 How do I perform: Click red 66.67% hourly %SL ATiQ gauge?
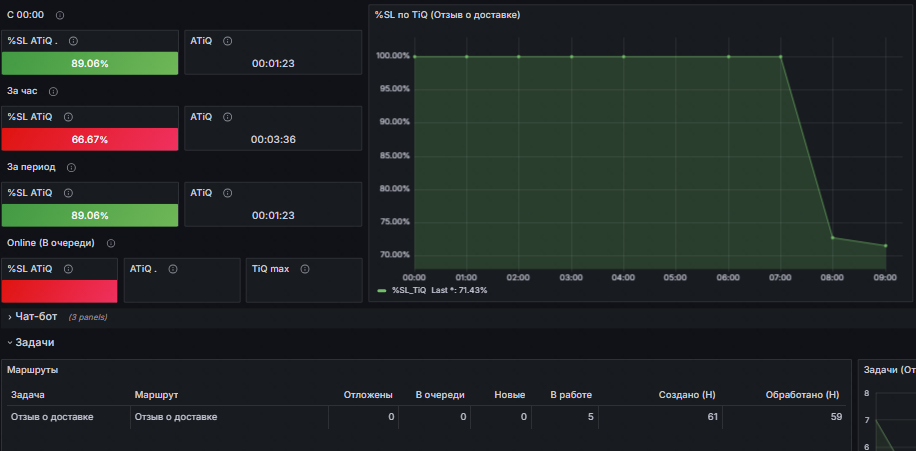[x=90, y=140]
